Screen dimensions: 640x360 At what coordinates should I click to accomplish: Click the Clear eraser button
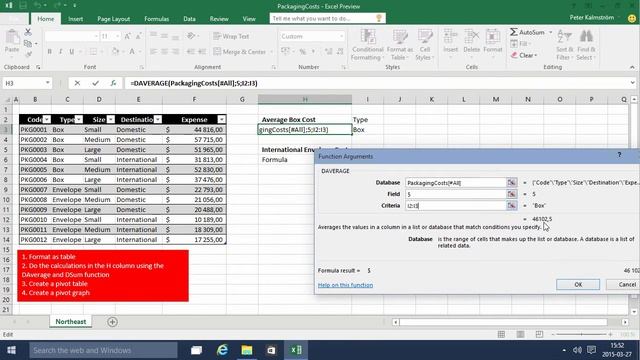[524, 55]
